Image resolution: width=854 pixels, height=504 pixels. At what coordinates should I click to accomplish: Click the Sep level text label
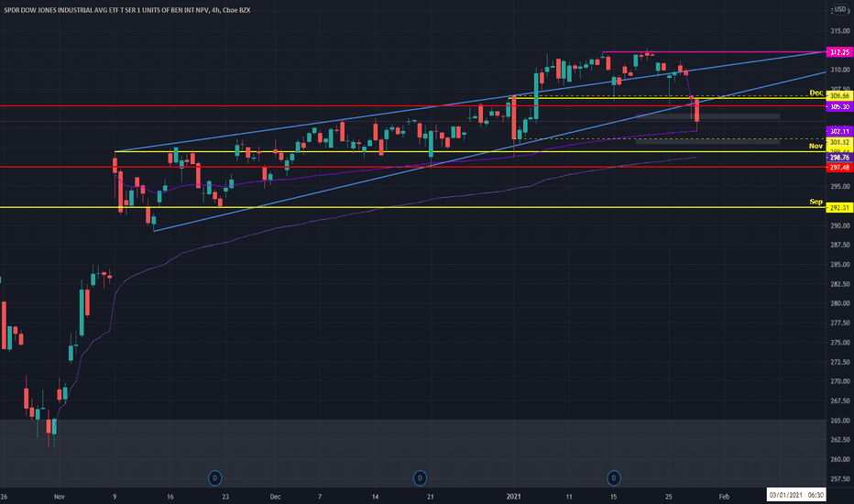pyautogui.click(x=816, y=202)
